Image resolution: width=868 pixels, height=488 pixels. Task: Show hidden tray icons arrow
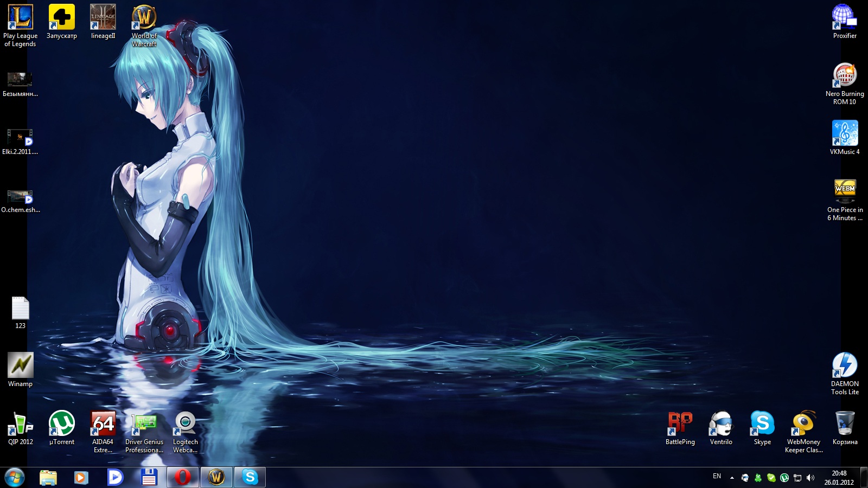point(732,478)
